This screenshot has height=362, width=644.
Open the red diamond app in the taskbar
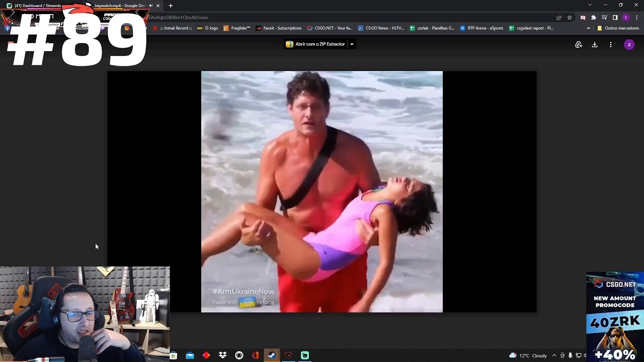pyautogui.click(x=206, y=355)
